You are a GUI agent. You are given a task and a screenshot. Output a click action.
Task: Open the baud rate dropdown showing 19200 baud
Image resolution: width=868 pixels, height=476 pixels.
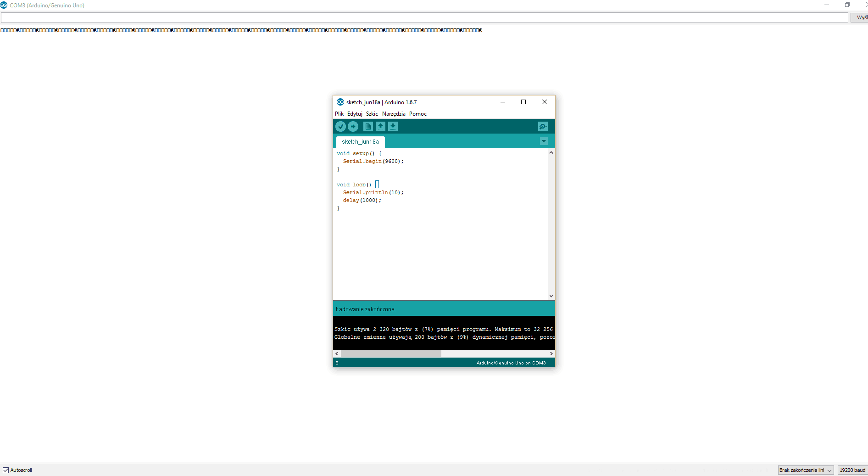[852, 470]
